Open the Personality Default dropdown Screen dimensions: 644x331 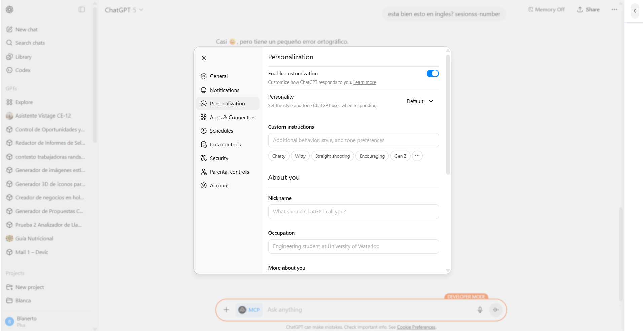pyautogui.click(x=420, y=101)
